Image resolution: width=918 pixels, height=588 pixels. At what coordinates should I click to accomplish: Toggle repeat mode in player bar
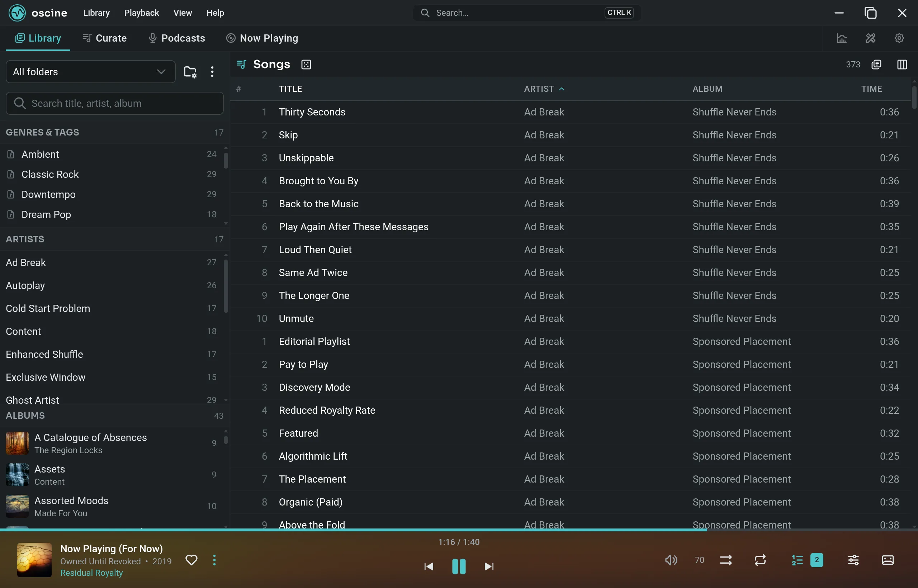click(760, 560)
